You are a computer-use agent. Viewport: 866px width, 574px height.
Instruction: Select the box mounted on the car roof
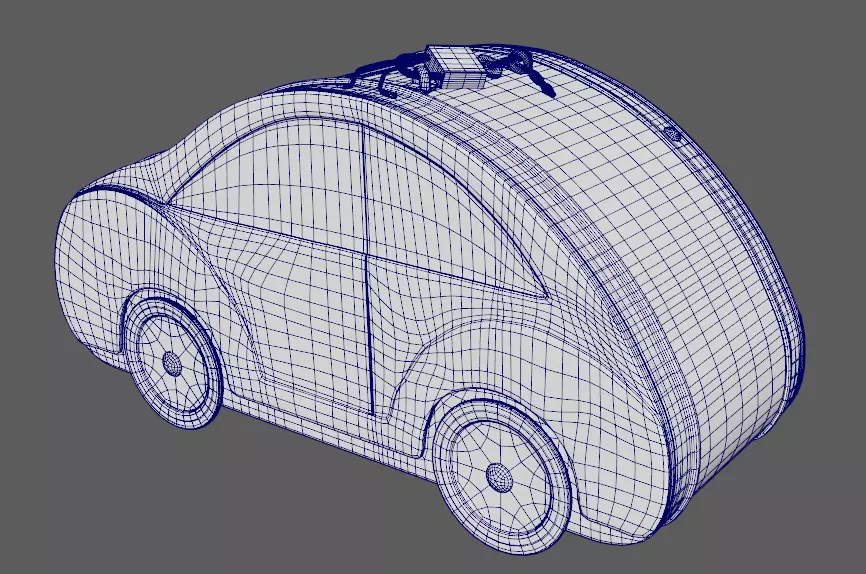coord(456,67)
